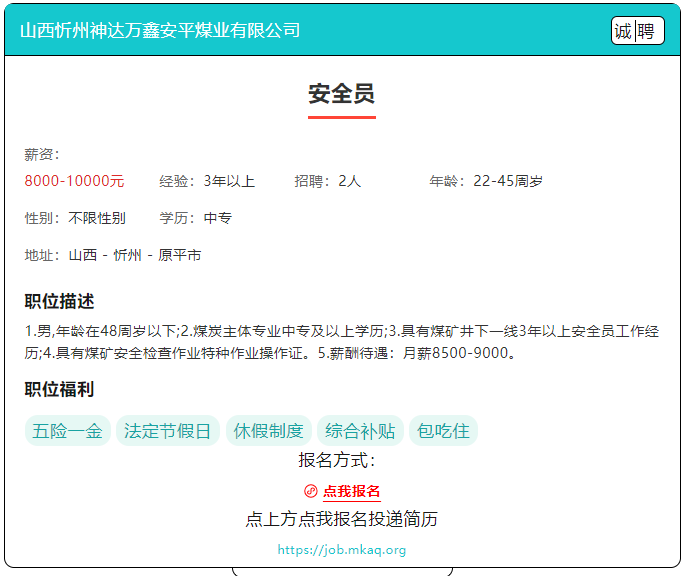The image size is (684, 576).
Task: Click the 经验：3年以上 field
Action: pyautogui.click(x=207, y=181)
